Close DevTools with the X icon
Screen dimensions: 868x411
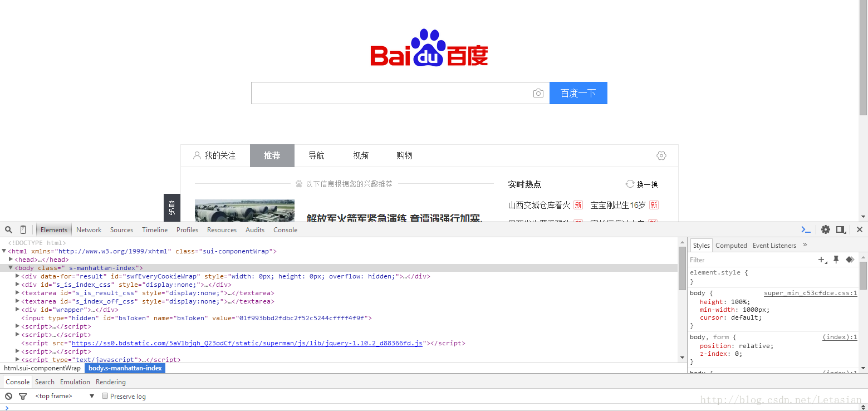(859, 229)
